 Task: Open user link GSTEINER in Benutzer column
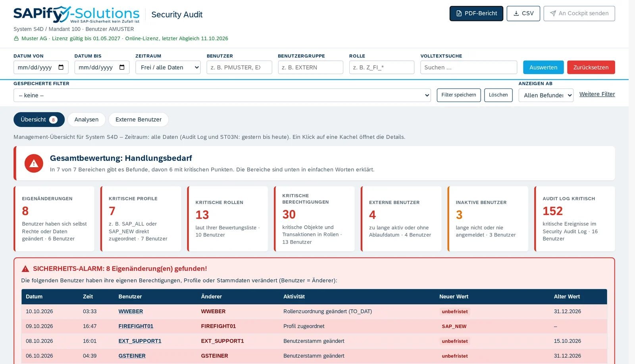click(132, 356)
